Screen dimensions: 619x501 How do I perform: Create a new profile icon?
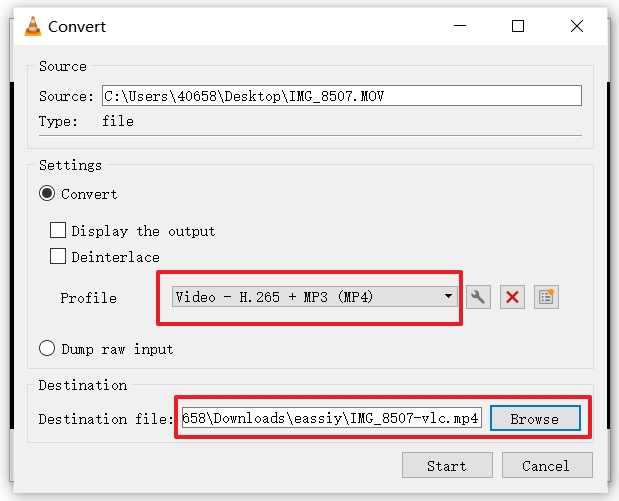point(546,297)
